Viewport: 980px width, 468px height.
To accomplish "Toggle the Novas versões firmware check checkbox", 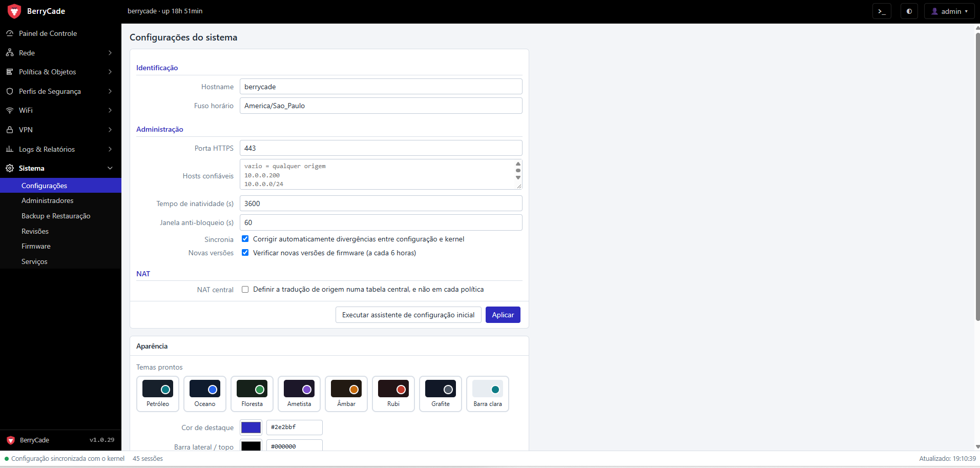I will coord(245,253).
